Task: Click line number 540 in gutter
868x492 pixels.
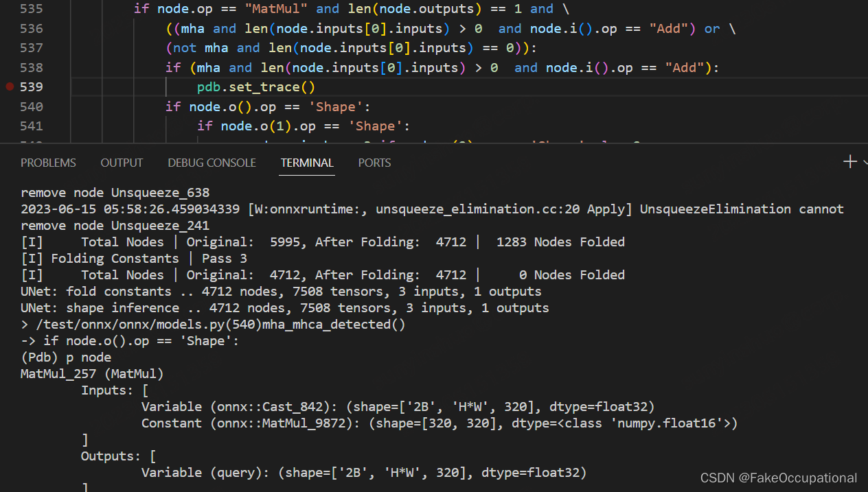Action: 32,107
